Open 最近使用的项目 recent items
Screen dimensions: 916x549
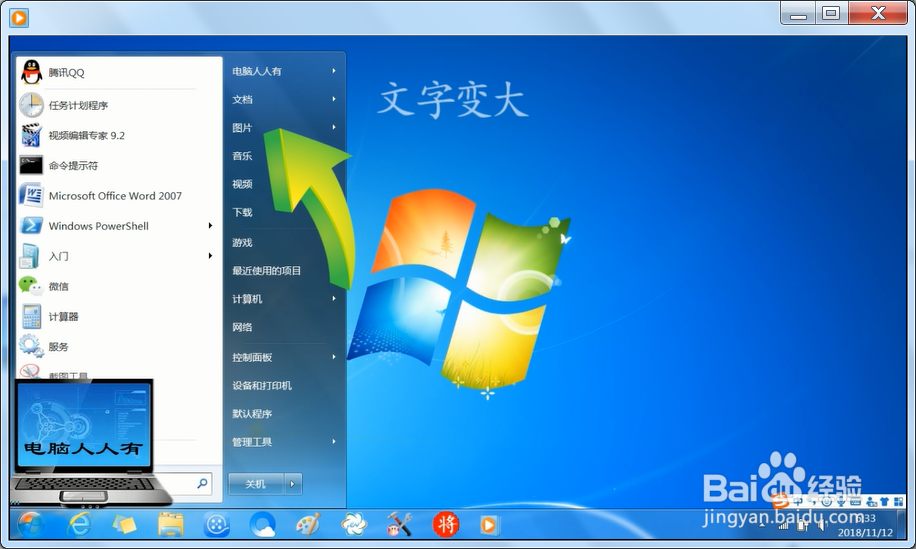[266, 270]
